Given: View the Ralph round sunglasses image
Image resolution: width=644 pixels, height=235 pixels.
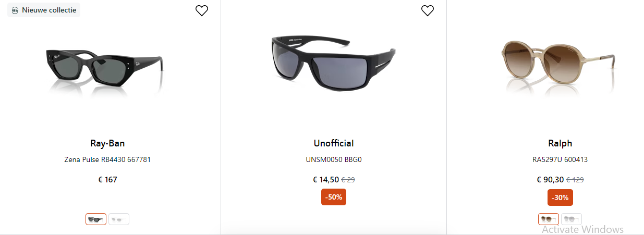Looking at the screenshot, I should click(x=557, y=65).
